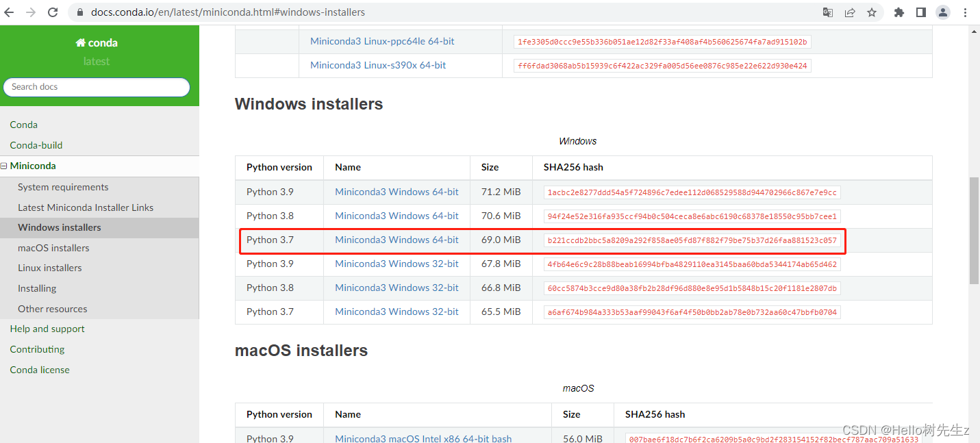Click the hash starting with 60cc5874
The width and height of the screenshot is (980, 443).
[x=692, y=288]
